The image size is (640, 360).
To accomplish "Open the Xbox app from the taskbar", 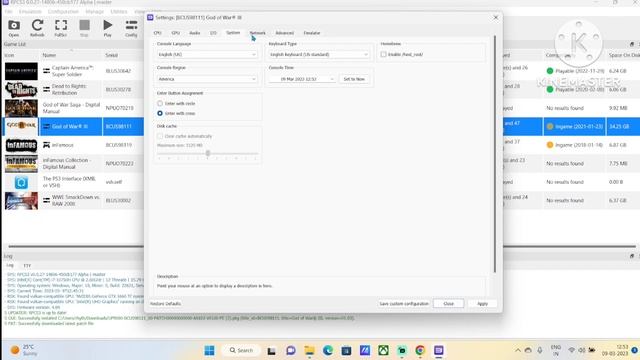I will click(383, 351).
